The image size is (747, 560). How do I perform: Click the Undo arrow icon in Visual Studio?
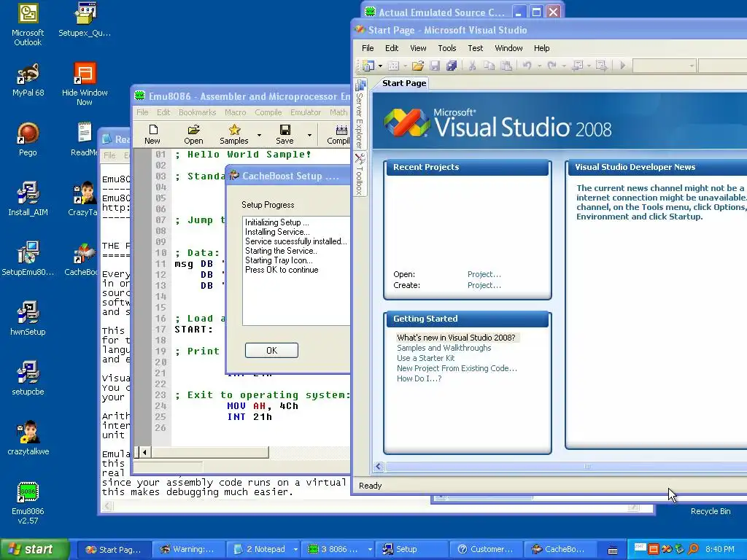coord(527,65)
